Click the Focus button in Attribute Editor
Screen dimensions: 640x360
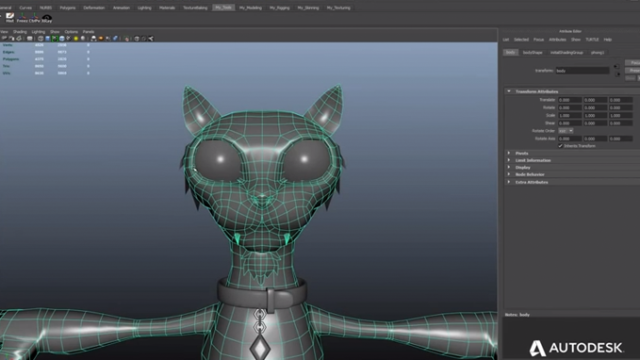(632, 62)
